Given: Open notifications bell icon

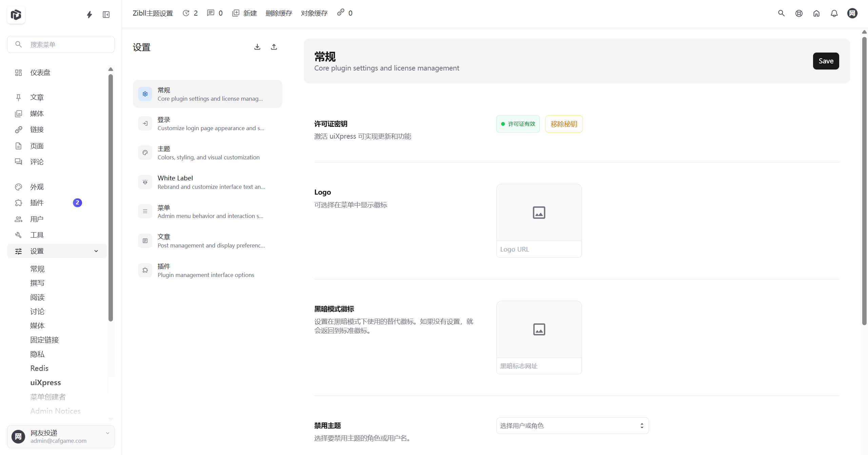Looking at the screenshot, I should tap(834, 13).
